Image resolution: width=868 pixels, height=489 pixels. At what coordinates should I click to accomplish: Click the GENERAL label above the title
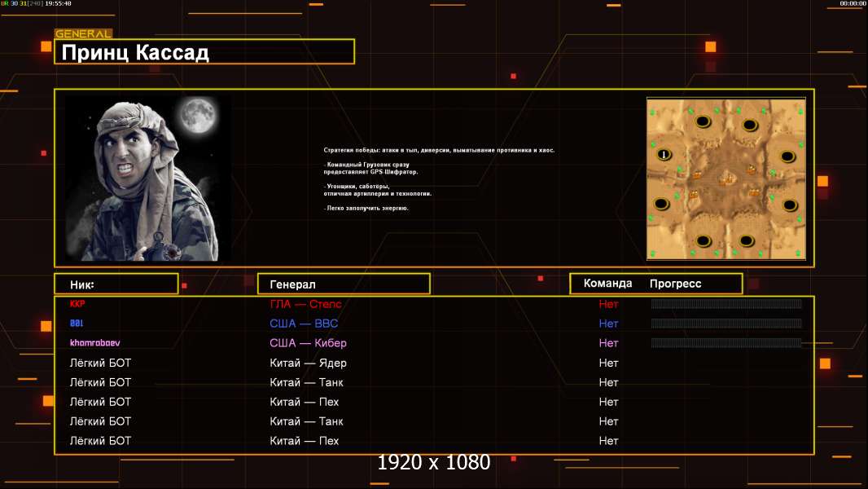(83, 34)
